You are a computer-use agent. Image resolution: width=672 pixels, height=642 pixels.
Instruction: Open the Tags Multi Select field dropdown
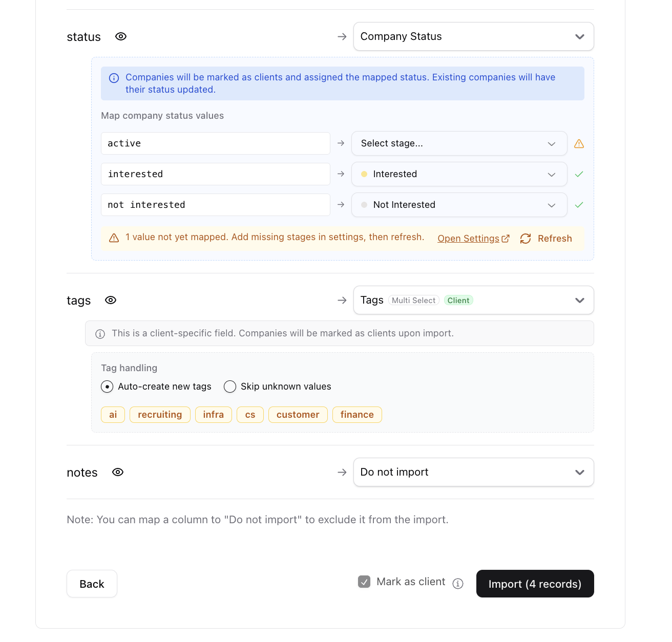[474, 300]
